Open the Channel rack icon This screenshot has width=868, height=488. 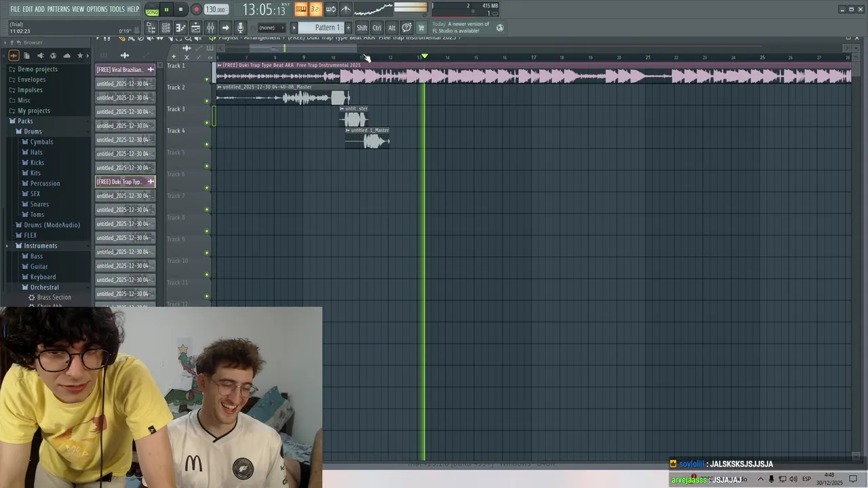pos(165,28)
